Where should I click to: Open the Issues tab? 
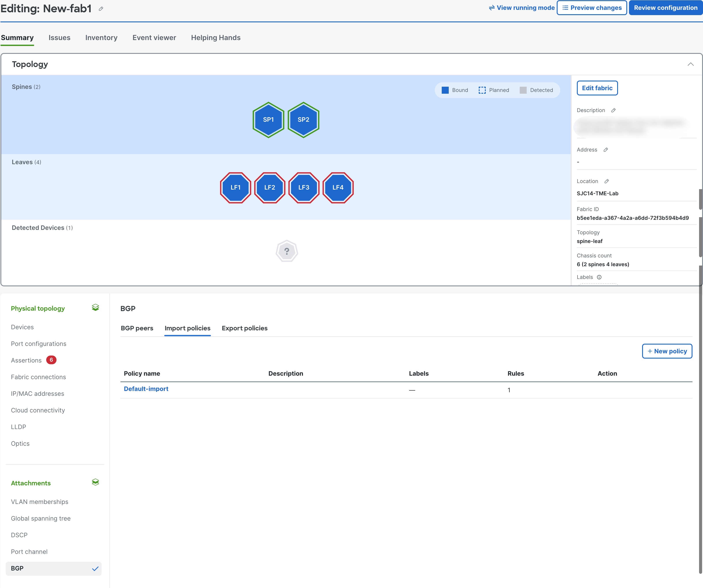59,38
